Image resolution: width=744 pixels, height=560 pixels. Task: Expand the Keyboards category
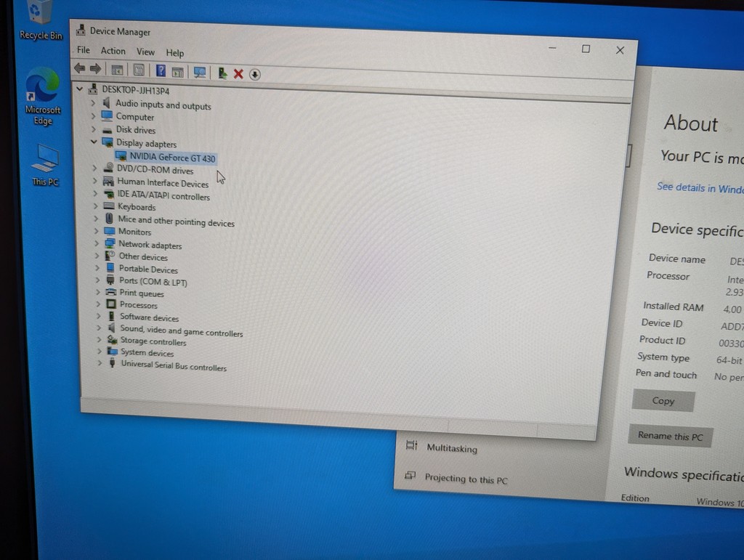pos(96,206)
